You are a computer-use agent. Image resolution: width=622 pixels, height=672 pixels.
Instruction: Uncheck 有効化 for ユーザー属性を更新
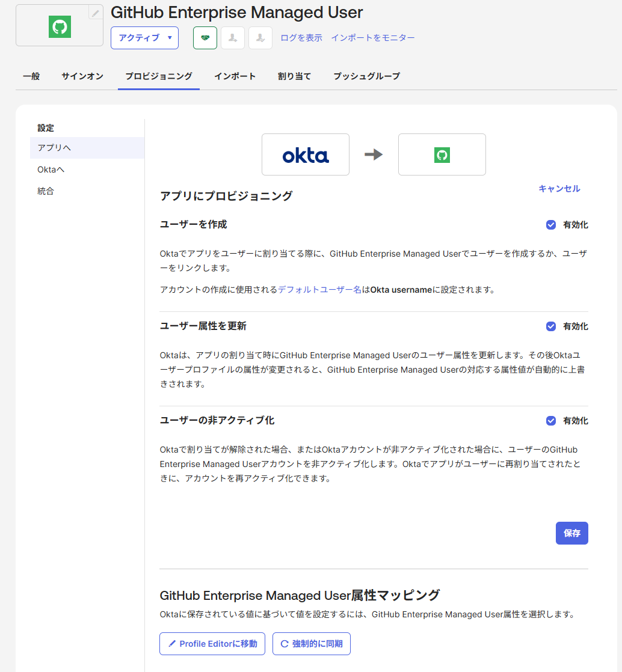550,326
